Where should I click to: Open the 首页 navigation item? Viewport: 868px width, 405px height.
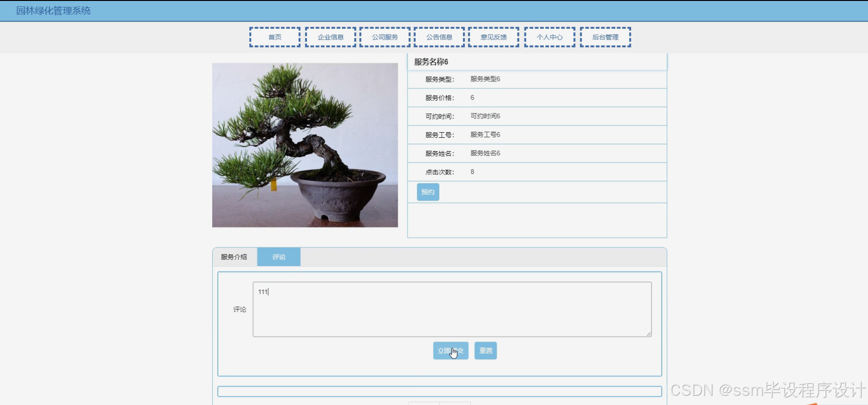tap(275, 37)
